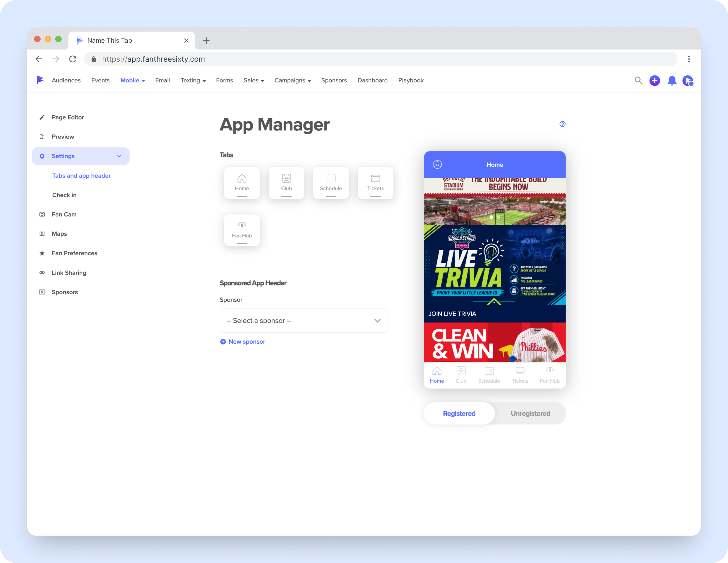Open the Texting dropdown menu
This screenshot has height=563, width=728.
tap(193, 80)
